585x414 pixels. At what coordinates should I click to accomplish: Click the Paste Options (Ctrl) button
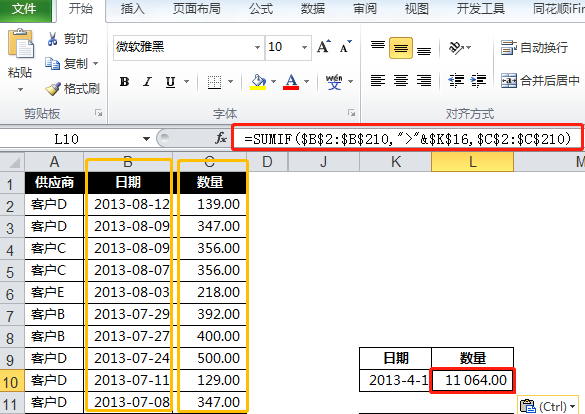pyautogui.click(x=547, y=406)
